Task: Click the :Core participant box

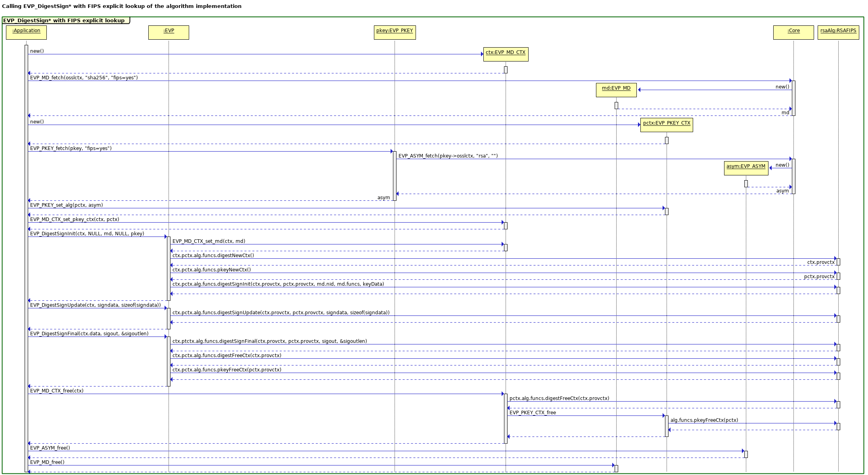Action: [x=793, y=33]
